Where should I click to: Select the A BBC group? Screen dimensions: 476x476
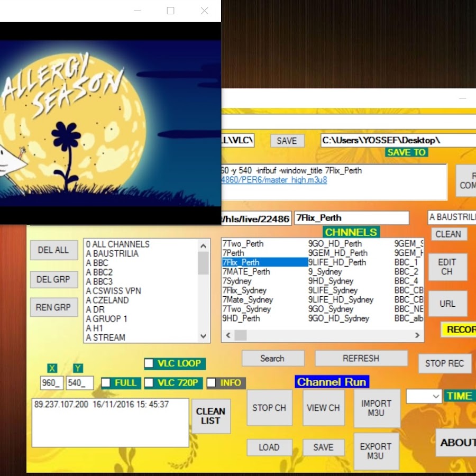97,263
